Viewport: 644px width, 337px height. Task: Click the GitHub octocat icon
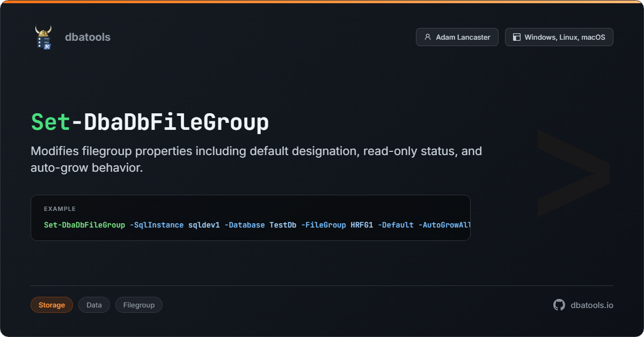(x=559, y=305)
